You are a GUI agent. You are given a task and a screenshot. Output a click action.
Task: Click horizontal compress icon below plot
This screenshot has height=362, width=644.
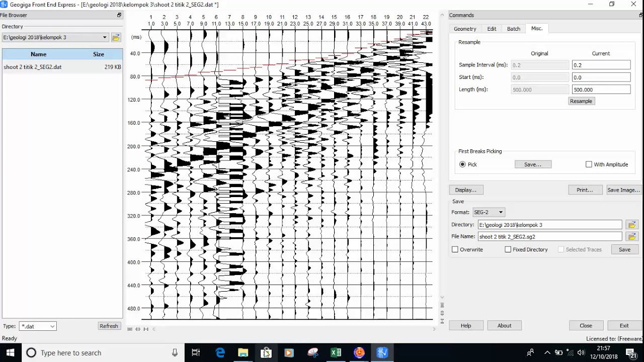tap(146, 329)
